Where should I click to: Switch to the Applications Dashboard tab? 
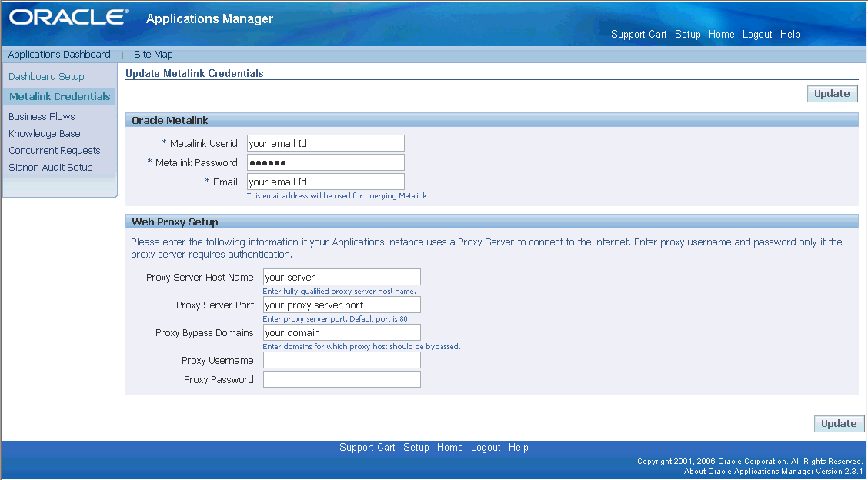point(59,55)
